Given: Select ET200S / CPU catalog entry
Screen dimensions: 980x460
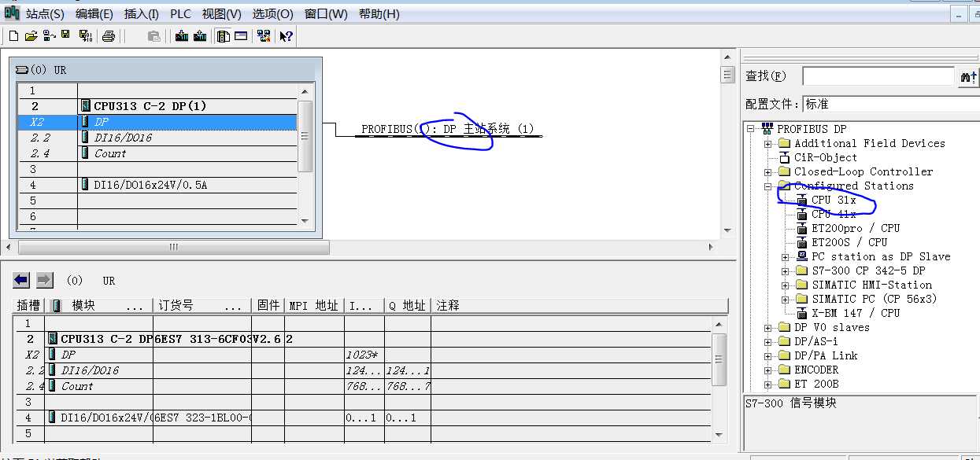Looking at the screenshot, I should (x=849, y=242).
